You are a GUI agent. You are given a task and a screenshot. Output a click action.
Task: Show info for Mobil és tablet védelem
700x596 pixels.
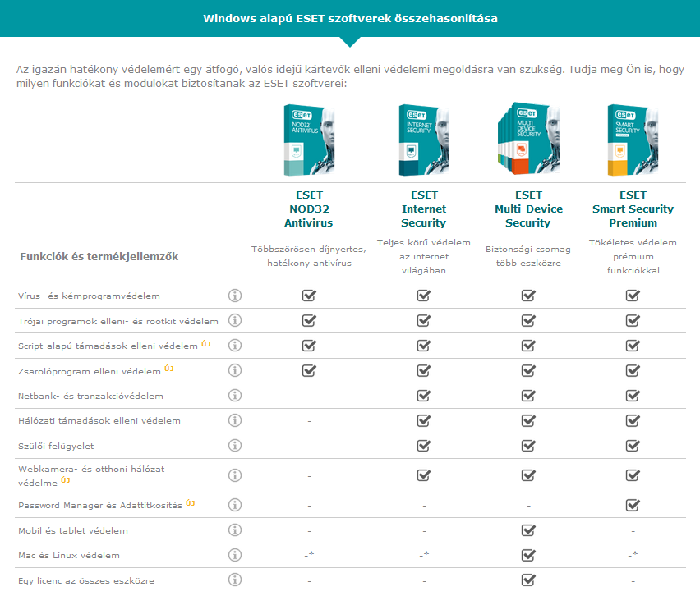coord(235,530)
